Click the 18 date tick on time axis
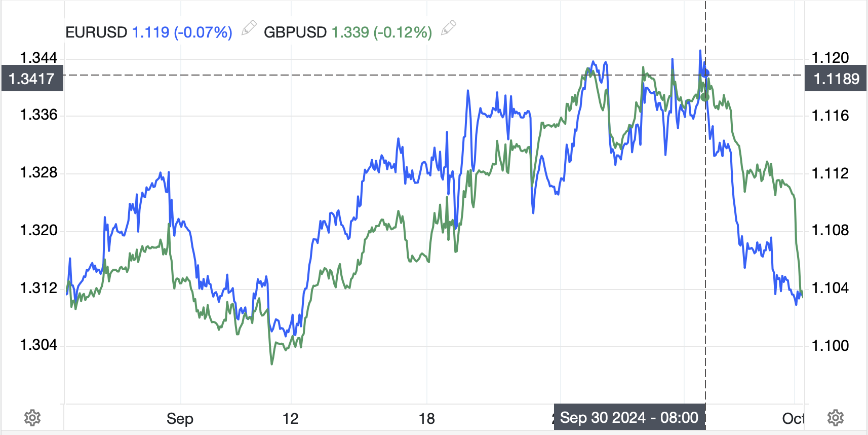868x435 pixels. tap(427, 419)
